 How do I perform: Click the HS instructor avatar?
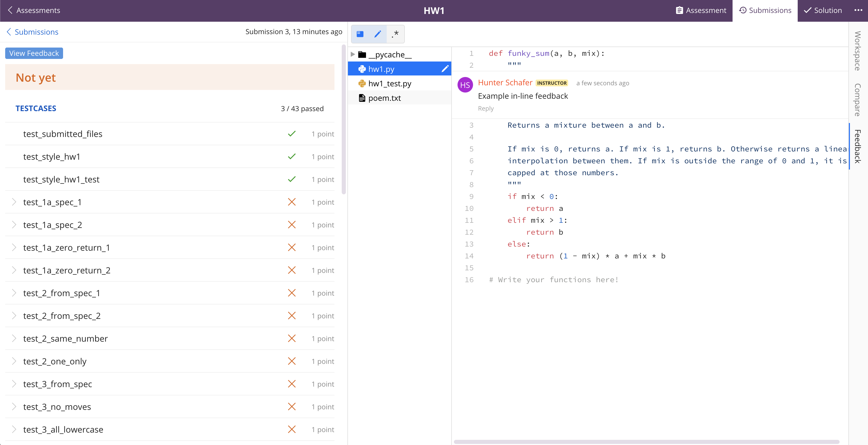(x=465, y=85)
